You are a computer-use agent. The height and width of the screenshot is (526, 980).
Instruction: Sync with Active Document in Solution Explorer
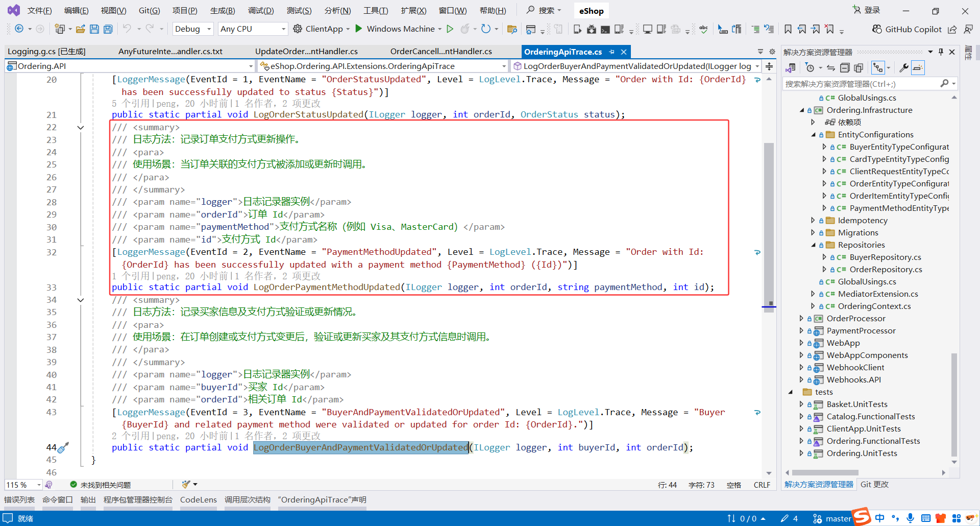(831, 68)
